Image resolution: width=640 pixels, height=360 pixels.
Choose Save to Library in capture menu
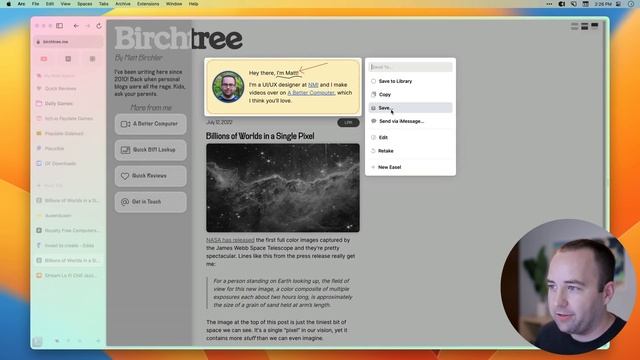point(411,81)
